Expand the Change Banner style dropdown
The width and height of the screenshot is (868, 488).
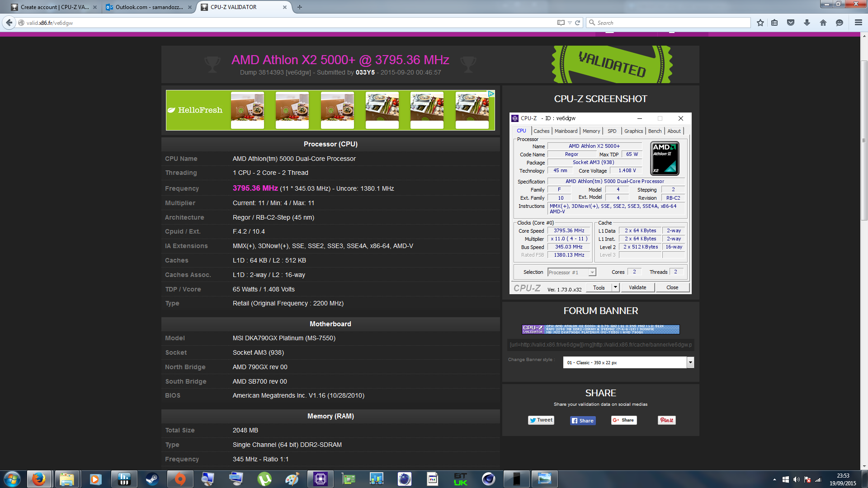690,362
